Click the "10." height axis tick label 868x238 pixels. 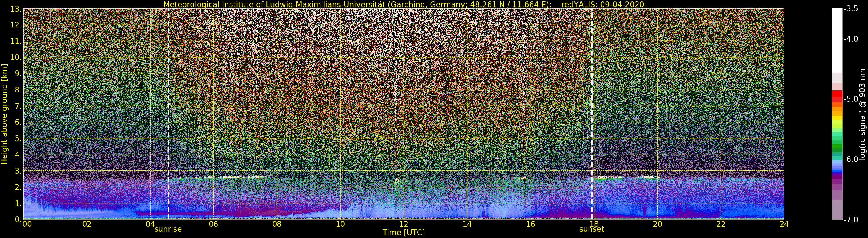coord(16,57)
